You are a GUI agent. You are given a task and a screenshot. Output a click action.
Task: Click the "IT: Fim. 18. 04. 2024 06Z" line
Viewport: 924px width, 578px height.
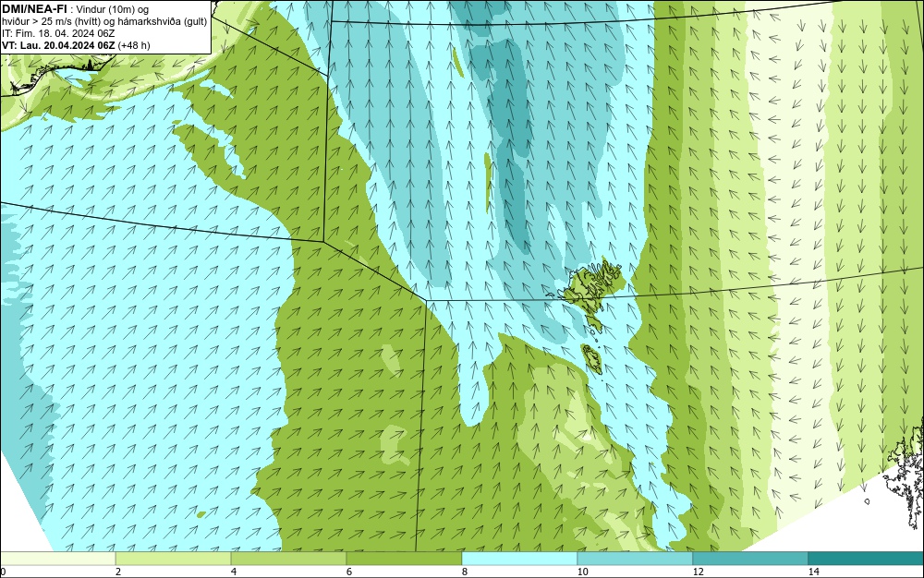[57, 33]
